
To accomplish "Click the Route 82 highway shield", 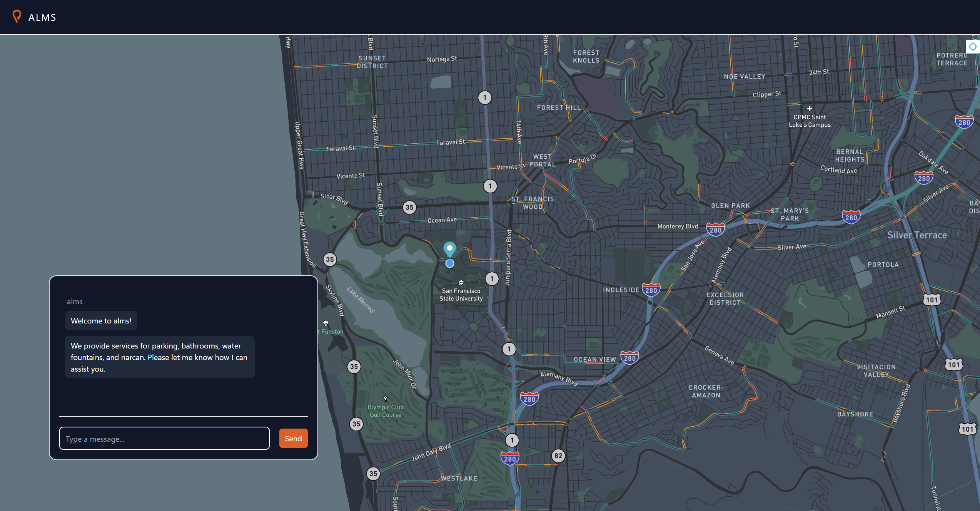I will click(558, 456).
